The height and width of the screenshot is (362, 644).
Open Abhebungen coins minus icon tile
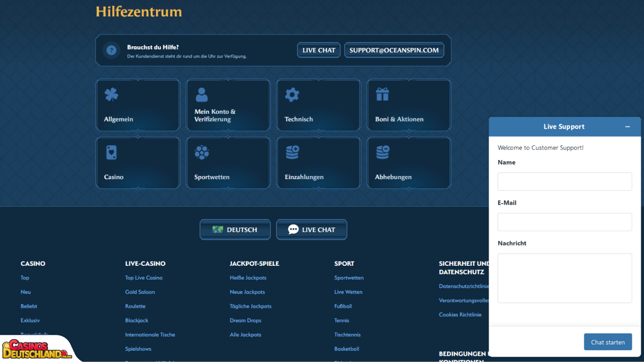point(409,163)
